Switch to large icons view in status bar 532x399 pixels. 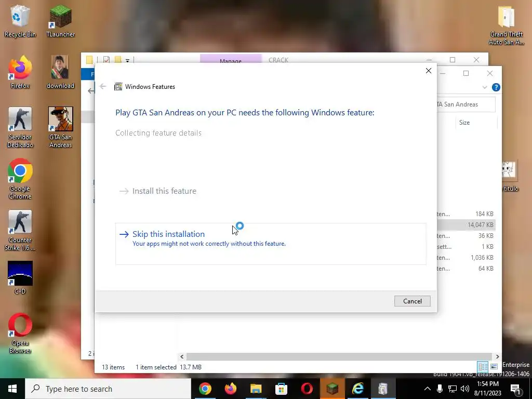494,367
